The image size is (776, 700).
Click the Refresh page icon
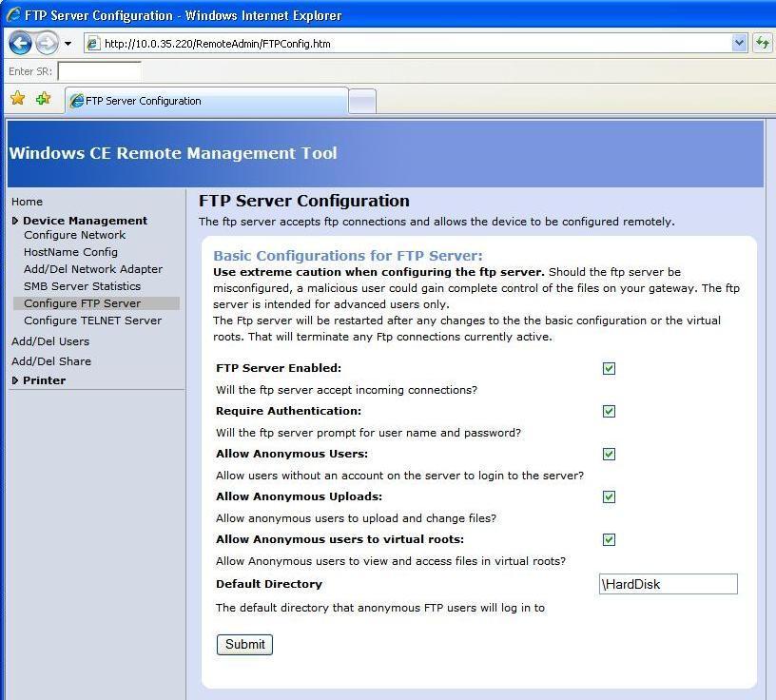tap(763, 43)
